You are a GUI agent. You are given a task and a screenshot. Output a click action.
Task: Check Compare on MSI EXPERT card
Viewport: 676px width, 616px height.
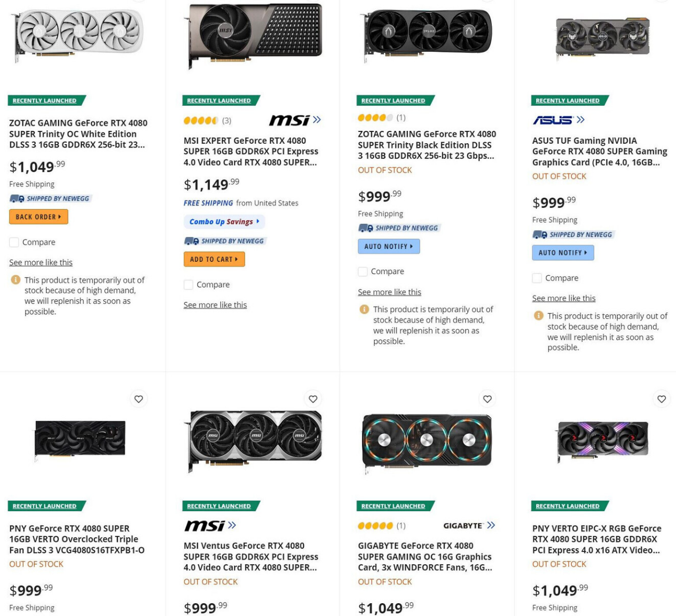pos(188,284)
